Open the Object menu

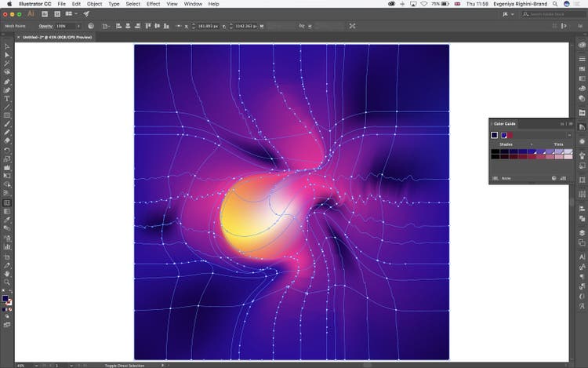[94, 4]
